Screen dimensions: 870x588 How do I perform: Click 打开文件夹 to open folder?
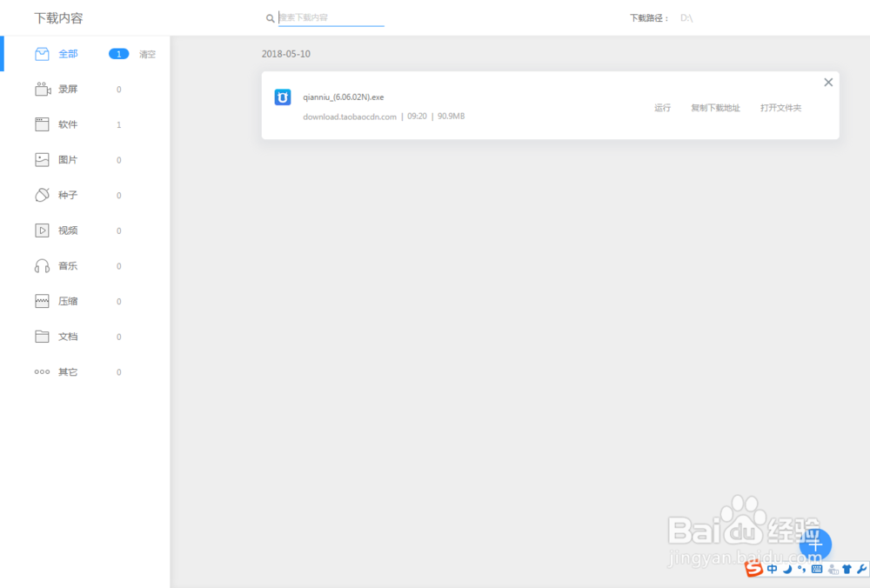click(780, 108)
